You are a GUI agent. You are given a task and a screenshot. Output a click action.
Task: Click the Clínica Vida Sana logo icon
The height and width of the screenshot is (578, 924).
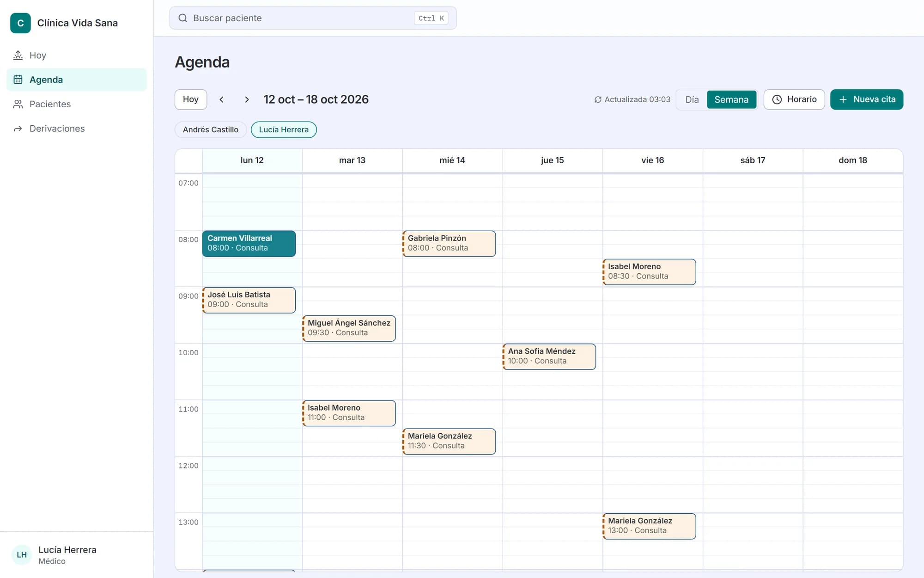(x=20, y=23)
